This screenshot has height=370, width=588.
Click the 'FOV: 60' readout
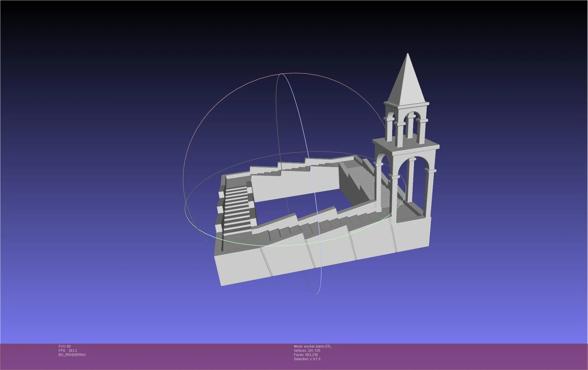tap(65, 346)
